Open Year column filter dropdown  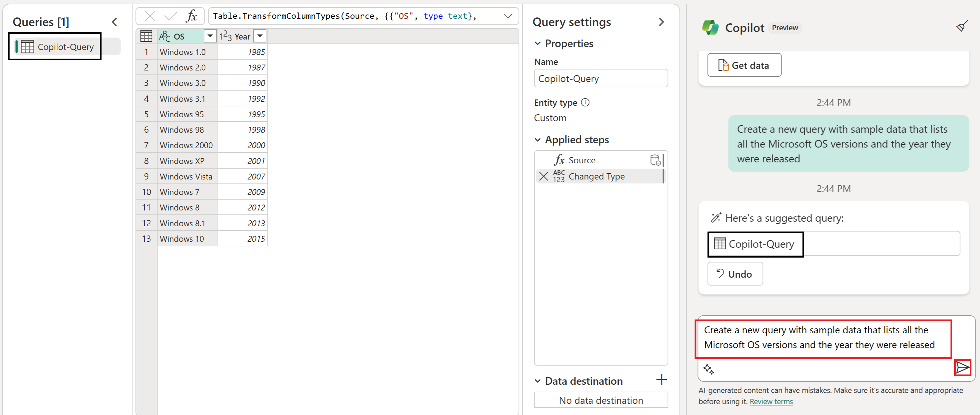pos(260,36)
